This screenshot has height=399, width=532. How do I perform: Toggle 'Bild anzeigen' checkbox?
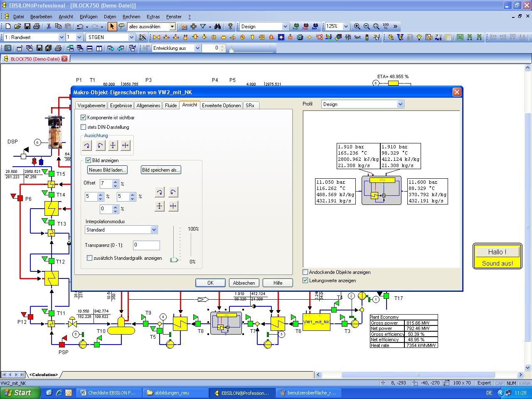pos(88,160)
